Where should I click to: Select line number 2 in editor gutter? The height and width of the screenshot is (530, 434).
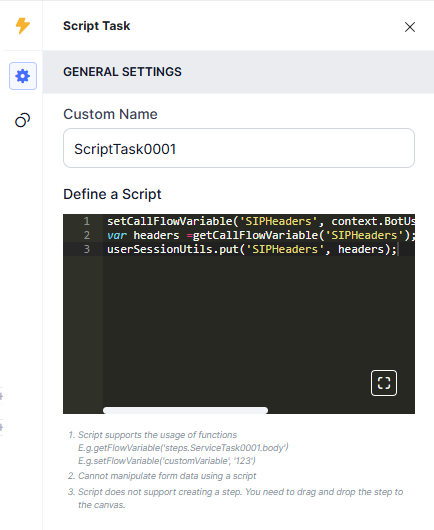pyautogui.click(x=87, y=235)
